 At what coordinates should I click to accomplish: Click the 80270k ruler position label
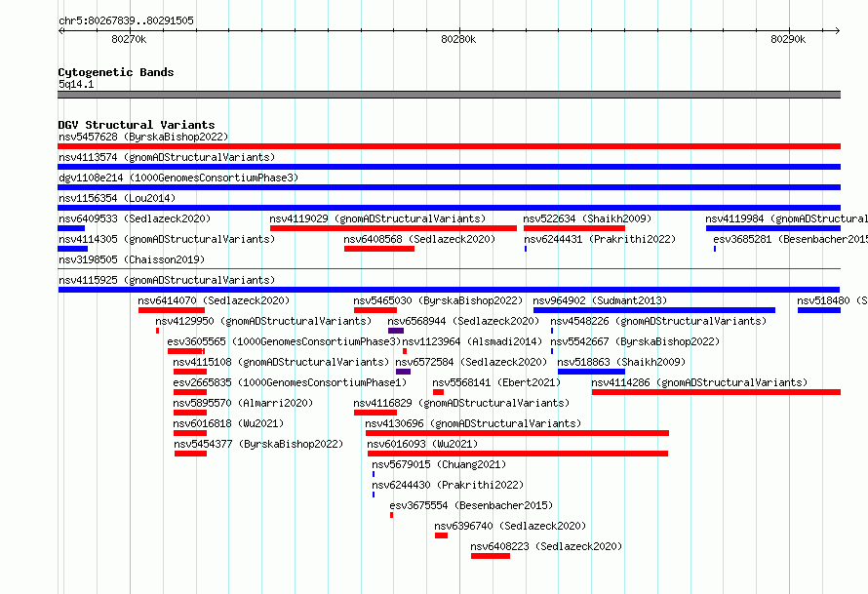point(129,39)
